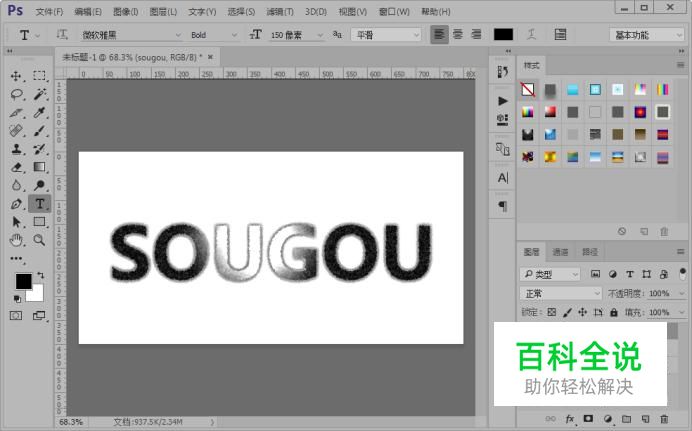Screen dimensions: 692x431
Task: Toggle the type layer filter
Action: point(630,274)
